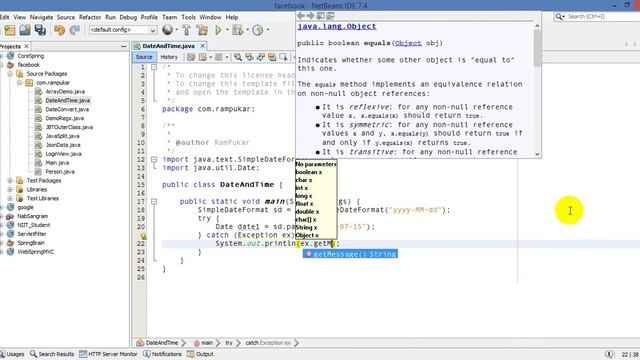Open HTTP Server Monitor from status bar

coord(109,354)
